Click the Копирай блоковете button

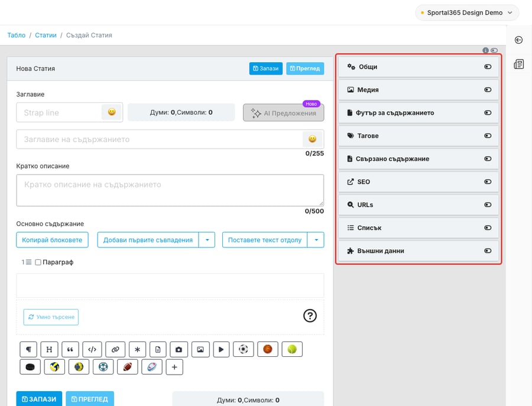(52, 240)
